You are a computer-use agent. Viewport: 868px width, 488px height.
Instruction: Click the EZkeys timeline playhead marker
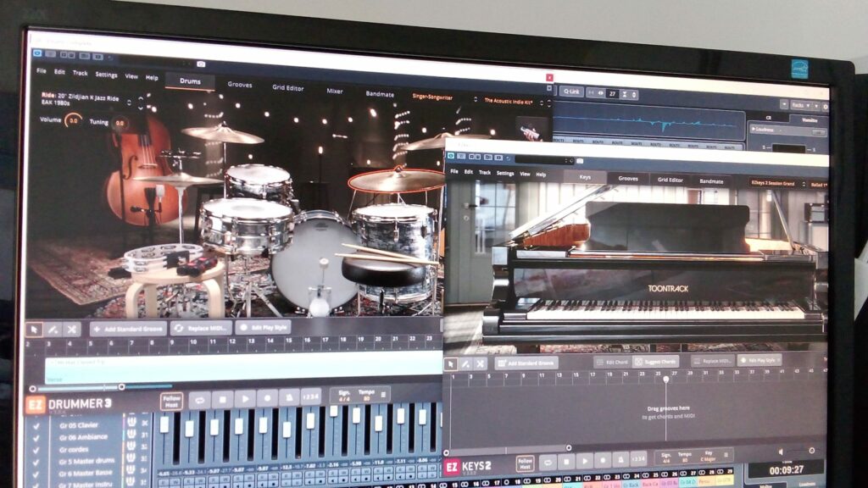point(666,380)
